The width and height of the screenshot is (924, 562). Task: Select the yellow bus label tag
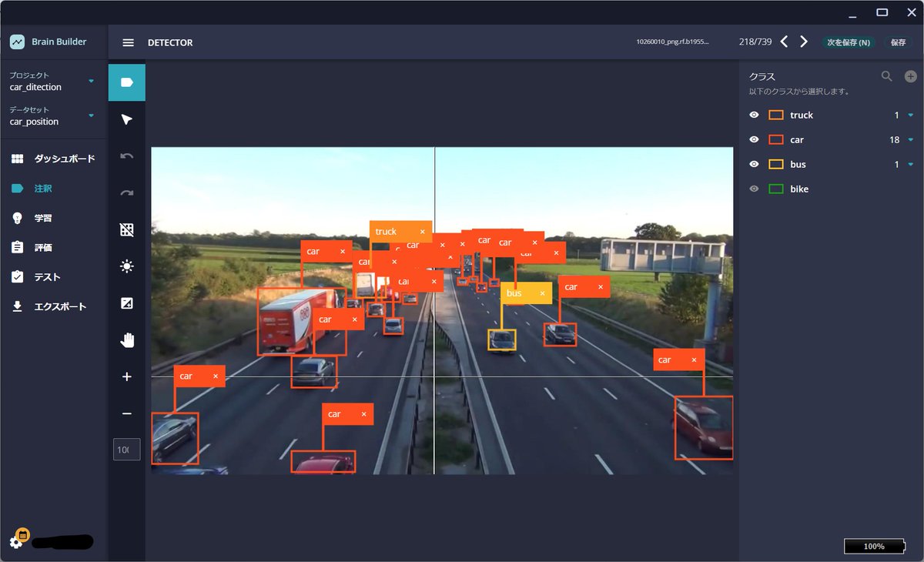coord(526,293)
